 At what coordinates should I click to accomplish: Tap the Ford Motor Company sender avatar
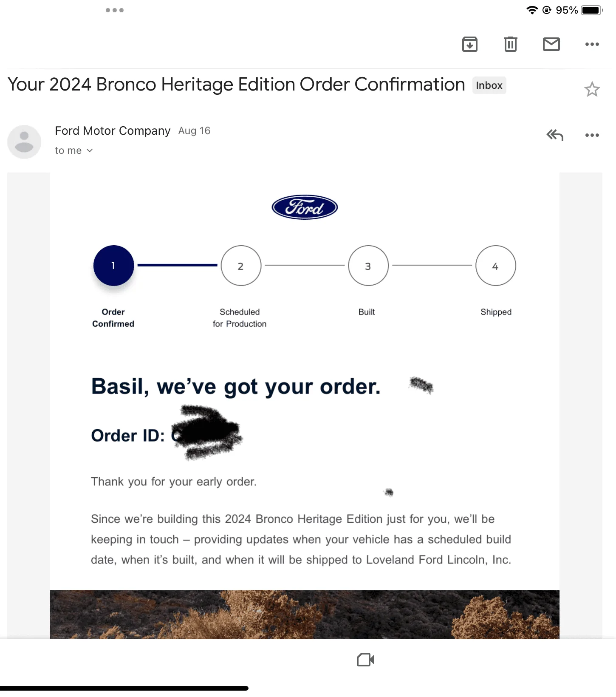(24, 142)
